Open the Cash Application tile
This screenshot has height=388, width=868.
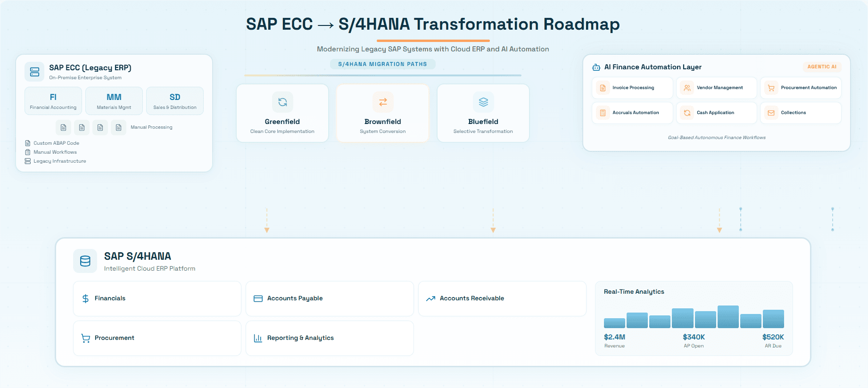(717, 113)
